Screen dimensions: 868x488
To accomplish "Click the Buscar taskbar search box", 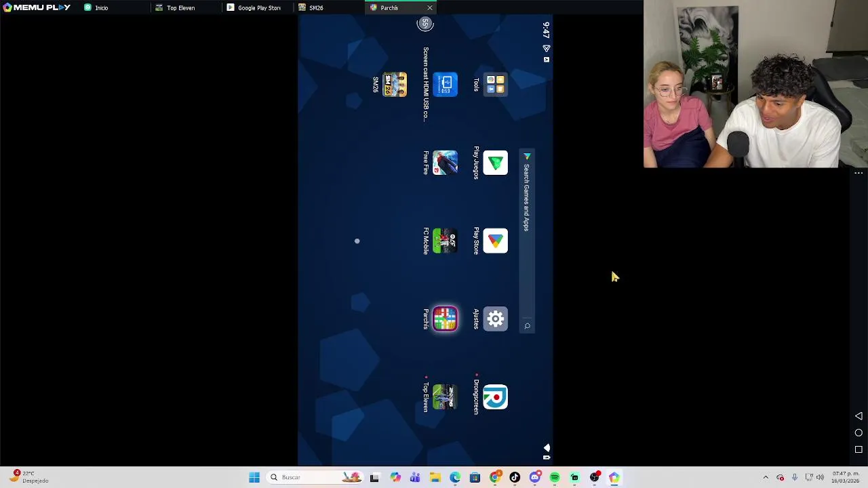I will point(315,477).
